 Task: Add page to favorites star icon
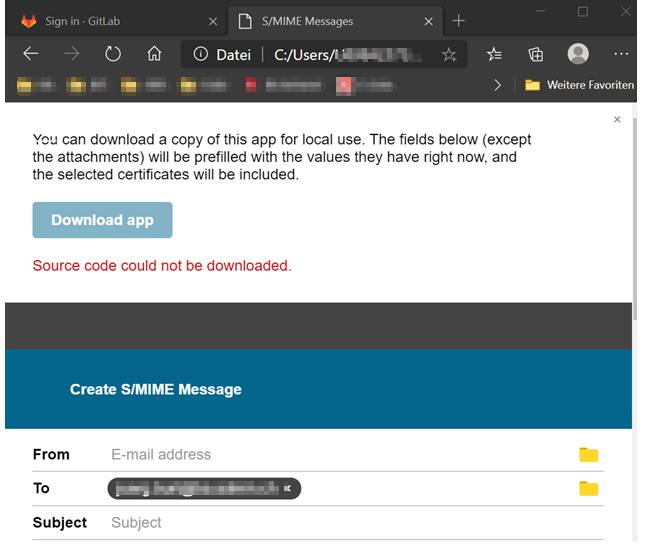pos(449,55)
